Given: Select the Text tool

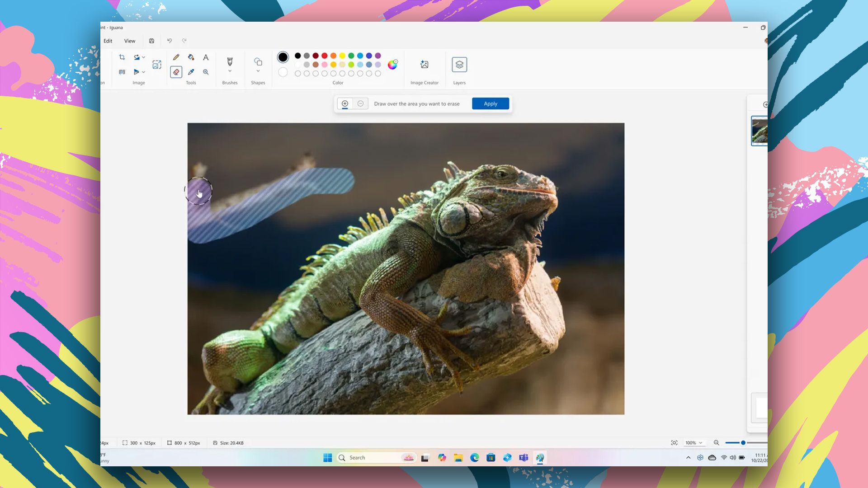Looking at the screenshot, I should (x=206, y=57).
